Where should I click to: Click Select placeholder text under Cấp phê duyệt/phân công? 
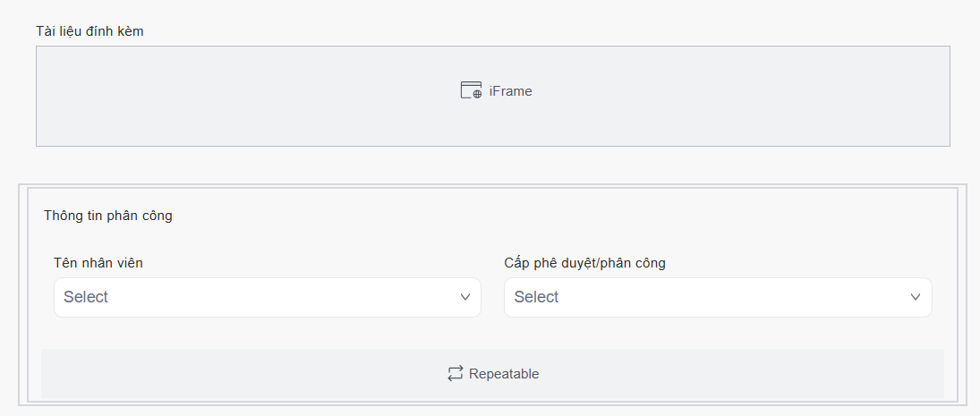click(x=536, y=297)
